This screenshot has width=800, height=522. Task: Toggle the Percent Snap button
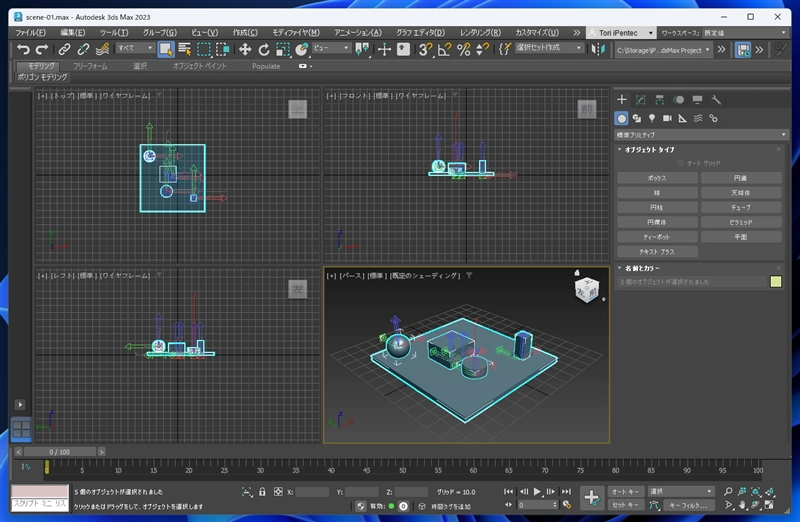coord(463,49)
